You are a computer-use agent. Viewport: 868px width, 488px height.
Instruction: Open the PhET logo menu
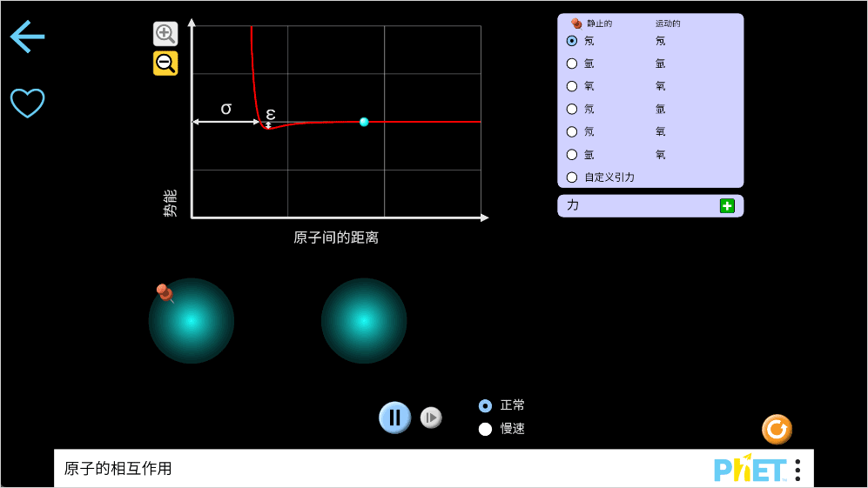click(750, 469)
